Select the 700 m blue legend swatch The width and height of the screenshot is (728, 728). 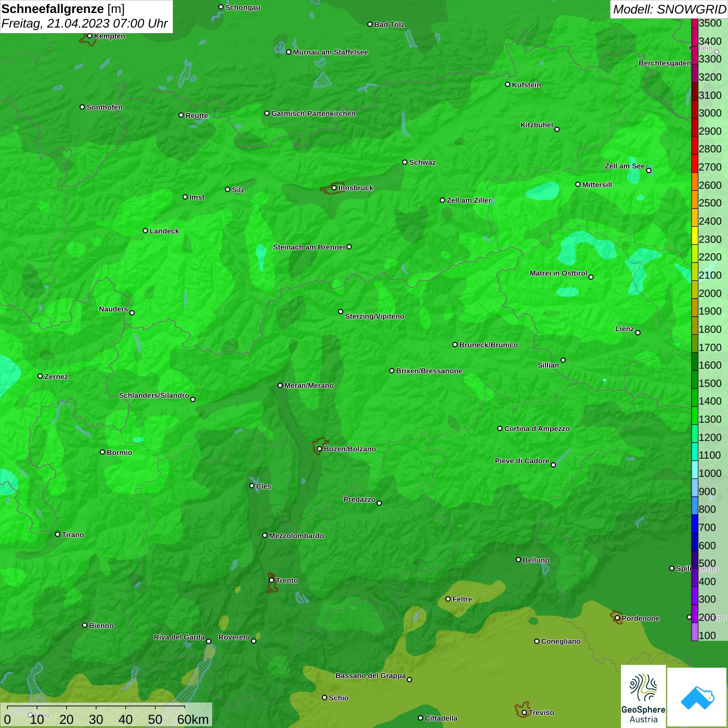pos(695,524)
